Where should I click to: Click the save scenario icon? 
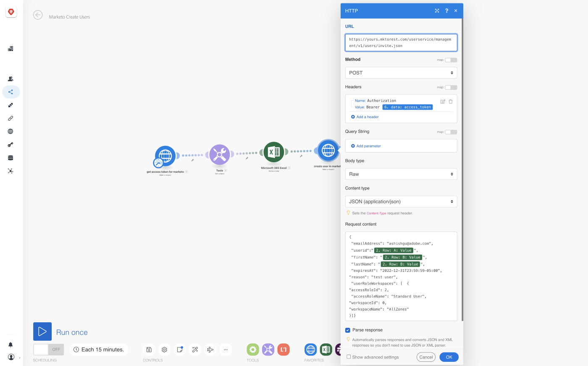149,350
